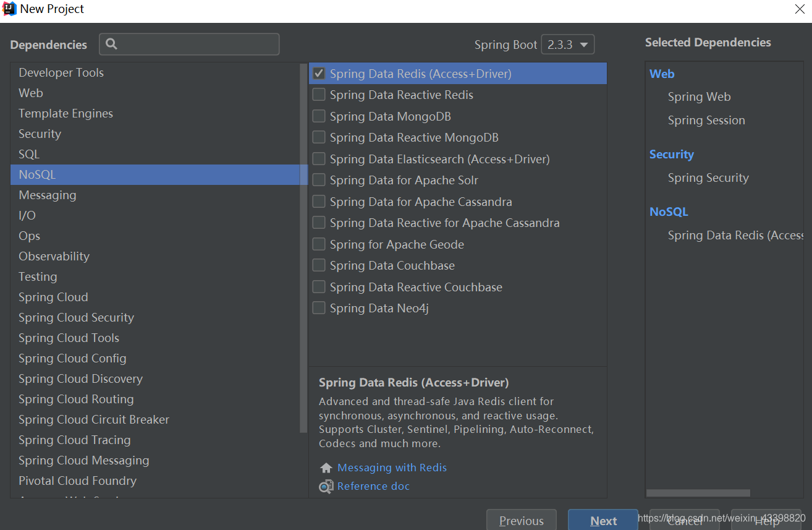
Task: Click the Selected Dependencies horizontal scrollbar
Action: tap(698, 493)
